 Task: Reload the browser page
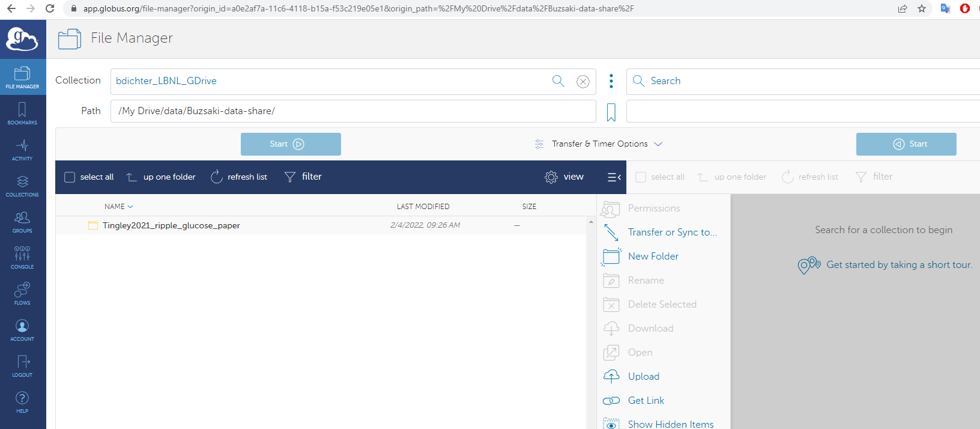pos(50,8)
